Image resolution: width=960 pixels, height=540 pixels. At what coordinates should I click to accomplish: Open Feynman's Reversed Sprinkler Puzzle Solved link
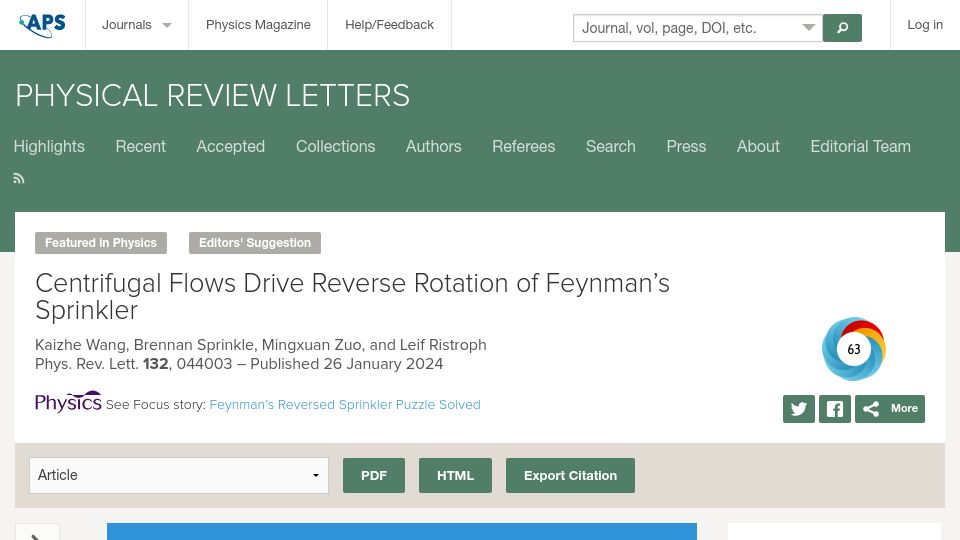pos(345,405)
